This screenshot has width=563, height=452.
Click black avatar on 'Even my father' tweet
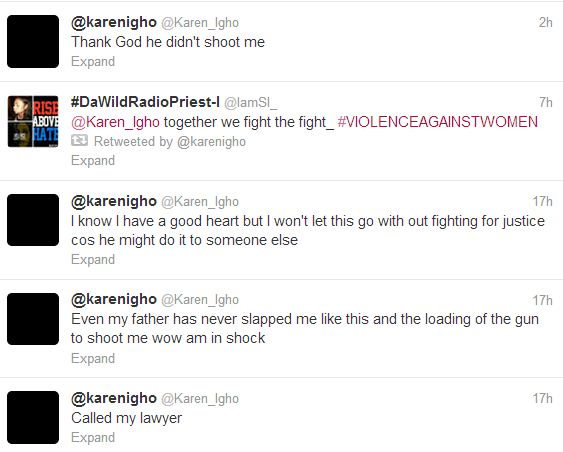click(33, 319)
